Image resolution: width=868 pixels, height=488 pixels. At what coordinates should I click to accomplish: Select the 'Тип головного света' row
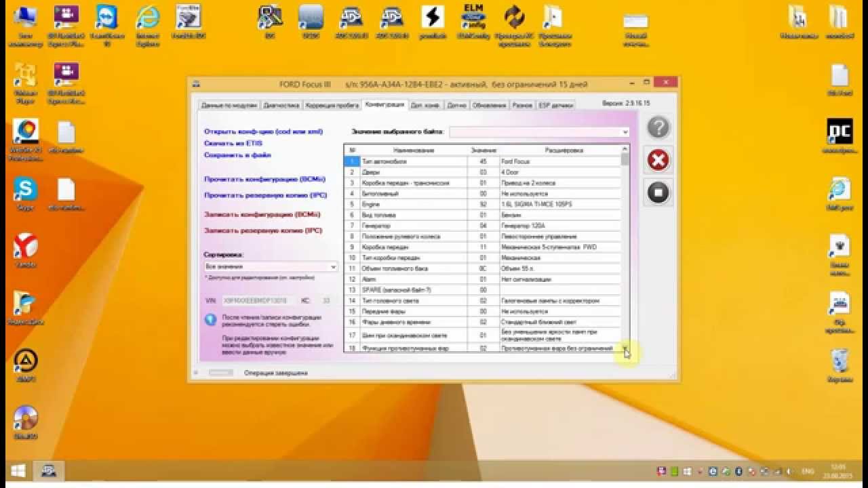(x=482, y=301)
